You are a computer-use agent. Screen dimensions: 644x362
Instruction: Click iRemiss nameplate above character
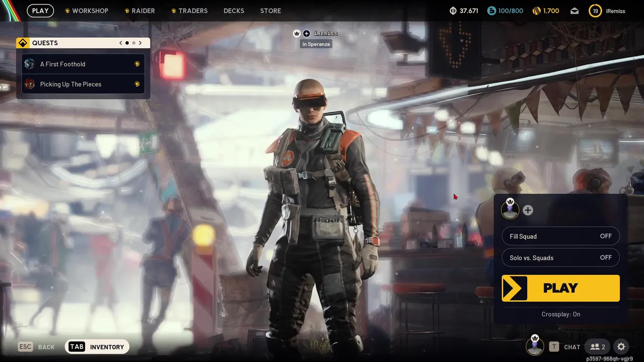click(x=326, y=33)
